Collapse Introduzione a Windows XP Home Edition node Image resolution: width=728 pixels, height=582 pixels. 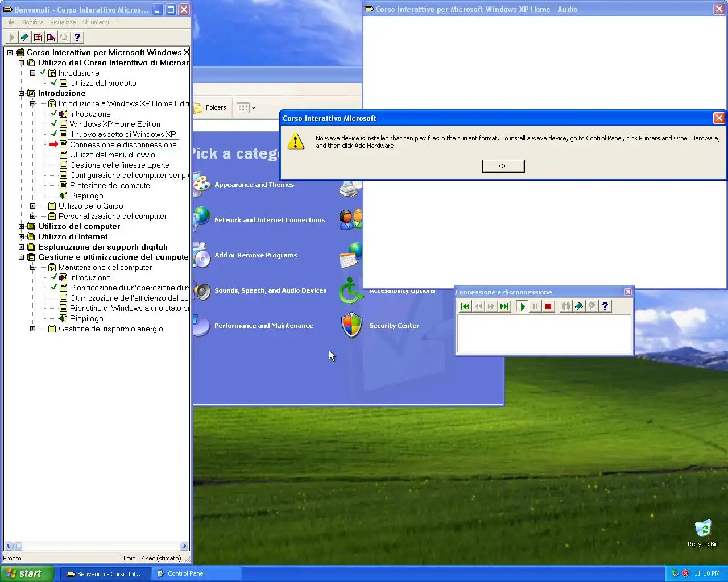click(x=32, y=103)
